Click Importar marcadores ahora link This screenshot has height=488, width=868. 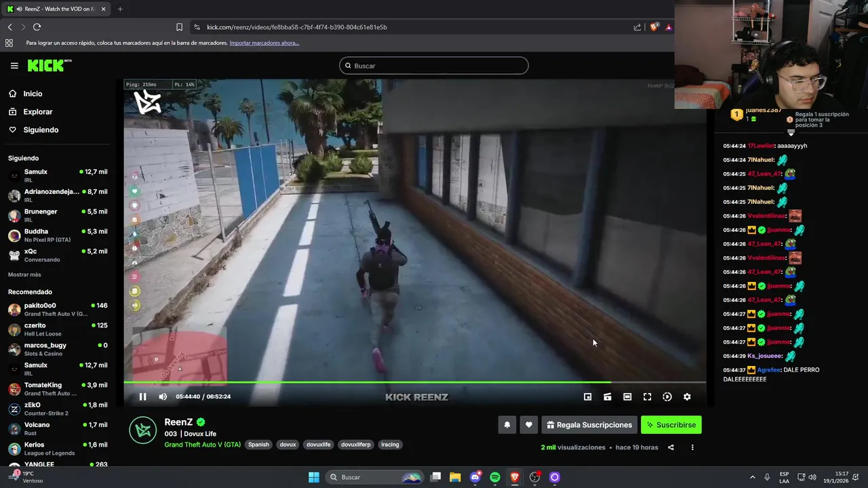[264, 43]
